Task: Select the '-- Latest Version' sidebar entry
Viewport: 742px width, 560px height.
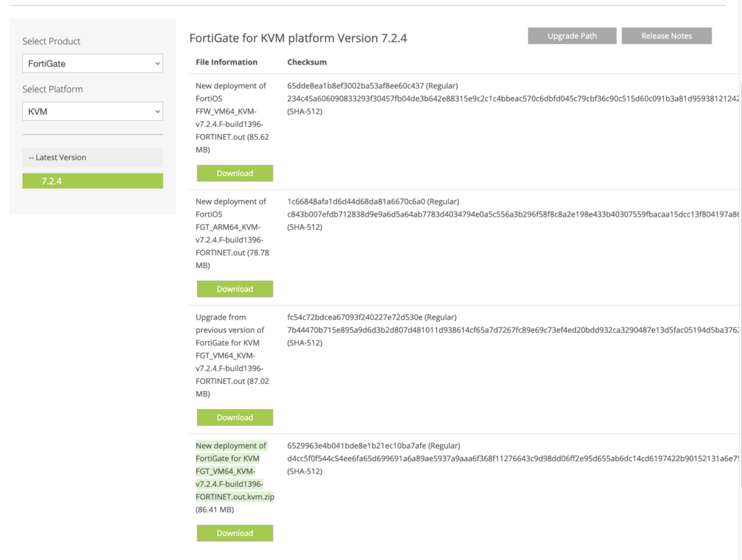Action: click(x=92, y=157)
